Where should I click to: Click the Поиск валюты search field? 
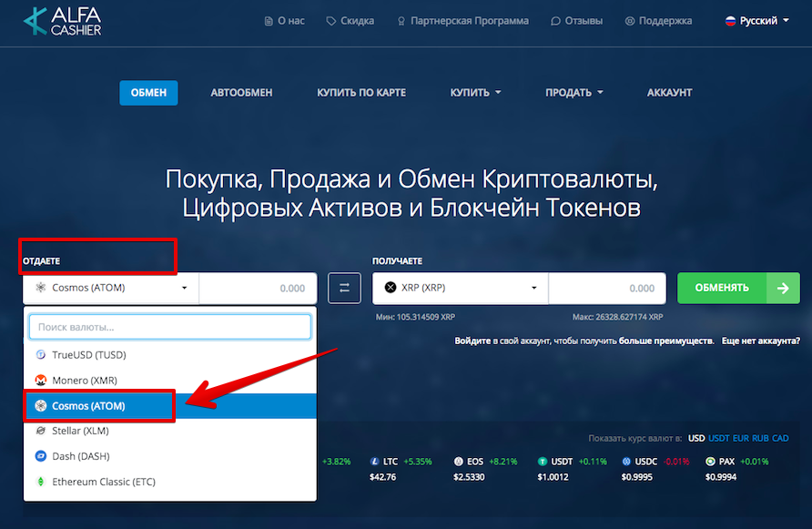tap(170, 328)
